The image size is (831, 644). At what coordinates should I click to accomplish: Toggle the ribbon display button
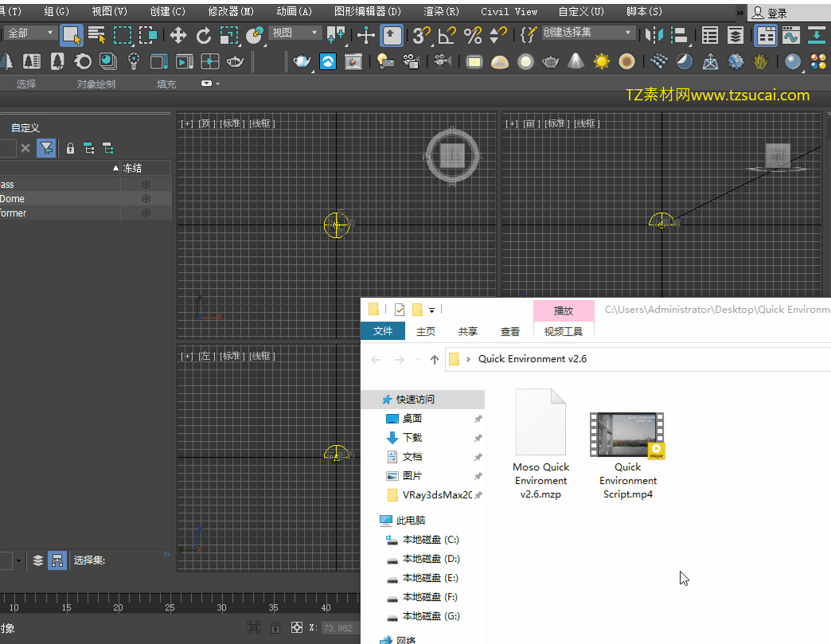click(x=766, y=35)
